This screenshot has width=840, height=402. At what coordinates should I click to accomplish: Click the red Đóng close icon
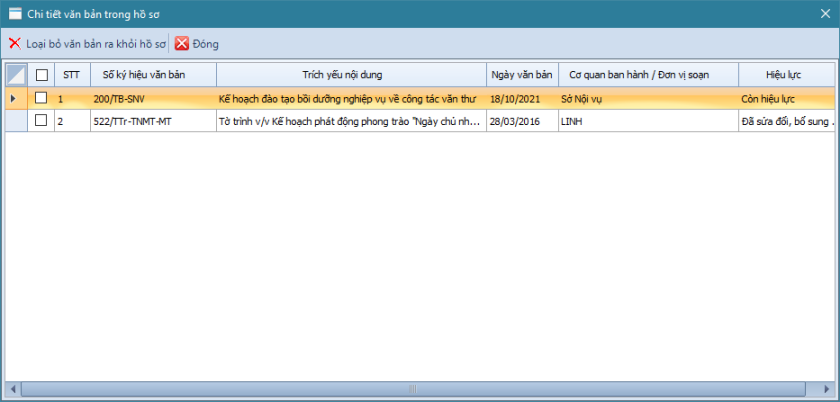tap(182, 44)
